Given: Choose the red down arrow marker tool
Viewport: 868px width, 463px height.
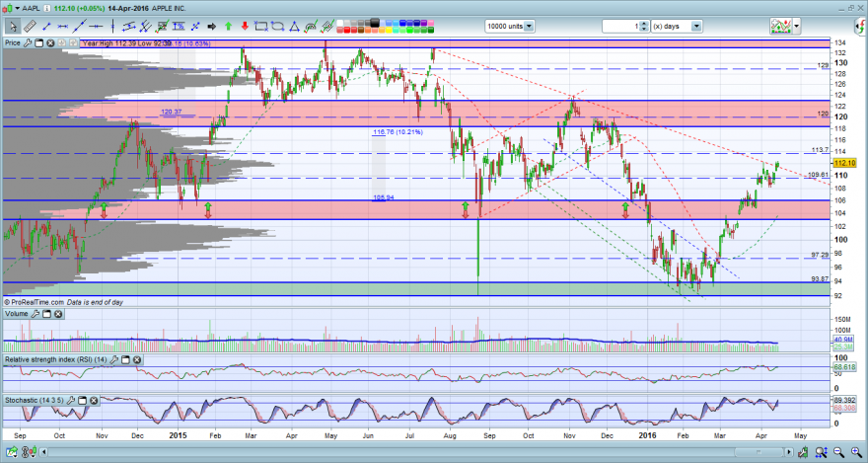Looking at the screenshot, I should pyautogui.click(x=245, y=26).
